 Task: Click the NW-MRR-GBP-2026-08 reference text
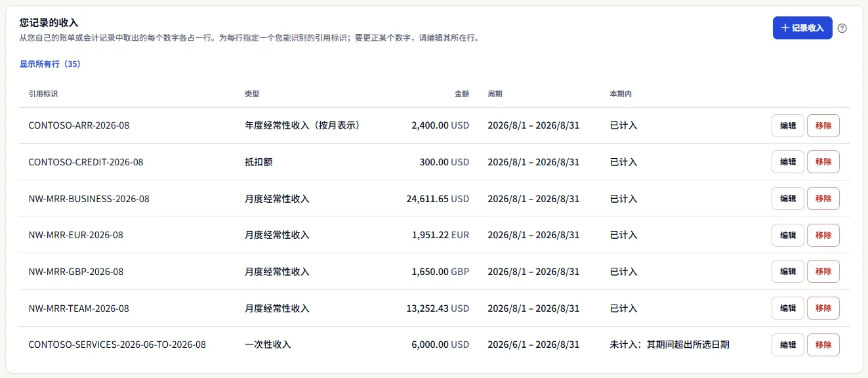[76, 272]
